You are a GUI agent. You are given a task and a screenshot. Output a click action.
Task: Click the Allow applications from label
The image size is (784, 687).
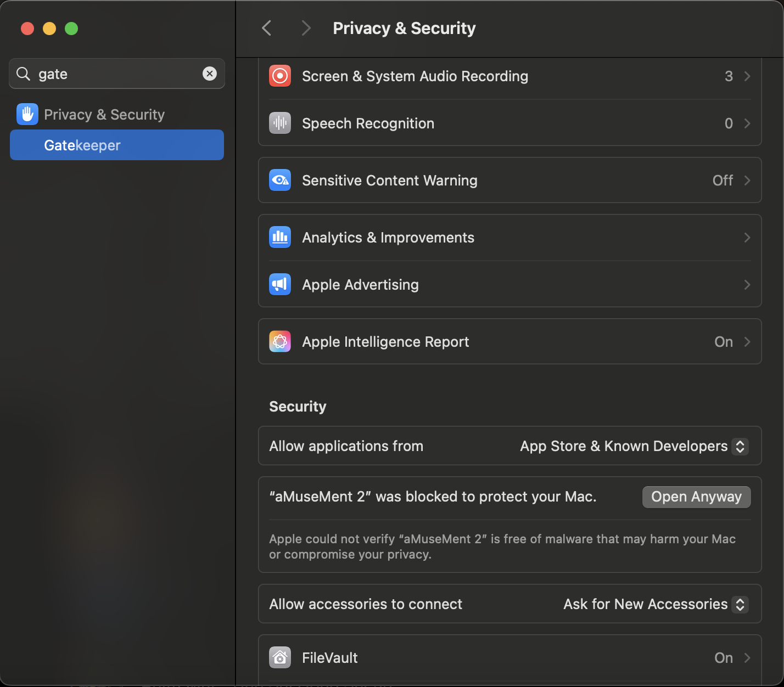click(346, 446)
